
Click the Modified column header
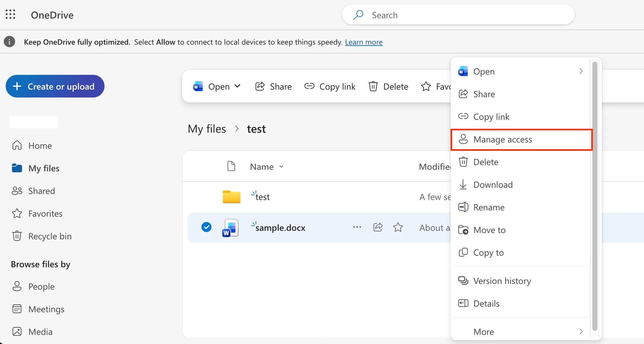coord(435,166)
